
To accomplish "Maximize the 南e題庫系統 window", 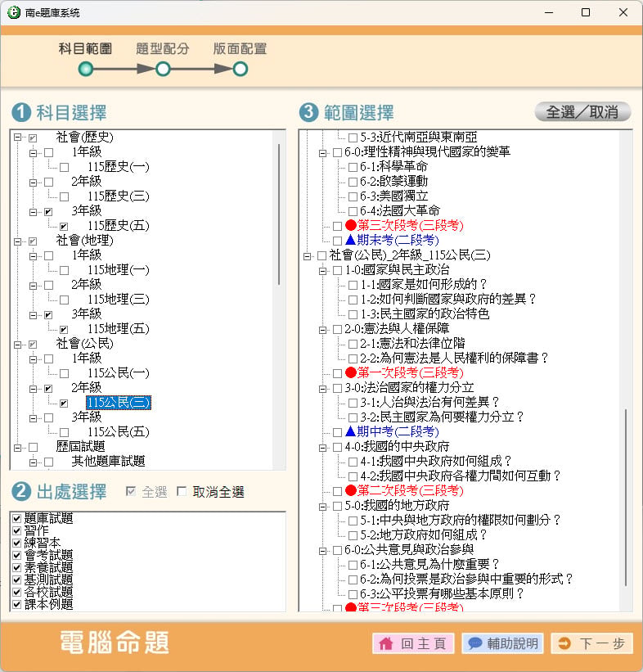I will click(586, 12).
